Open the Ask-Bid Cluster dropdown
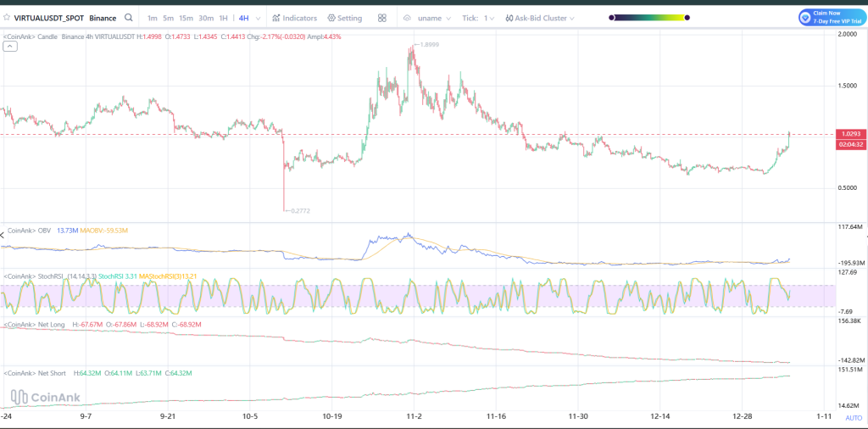Viewport: 868px width, 429px height. 571,18
